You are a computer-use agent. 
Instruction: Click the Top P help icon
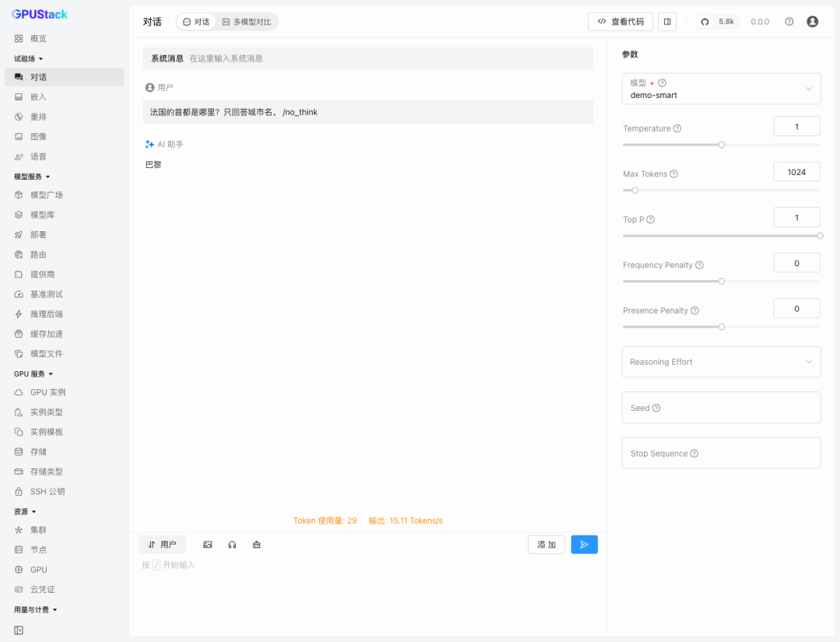(x=650, y=219)
